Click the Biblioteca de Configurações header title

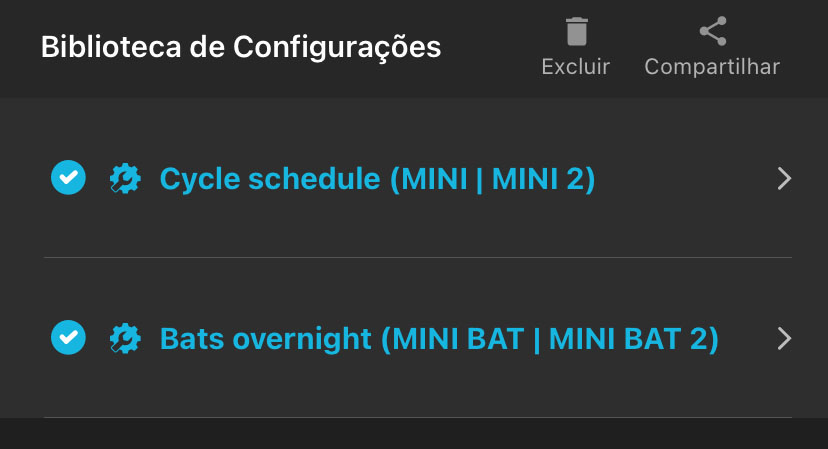coord(240,47)
